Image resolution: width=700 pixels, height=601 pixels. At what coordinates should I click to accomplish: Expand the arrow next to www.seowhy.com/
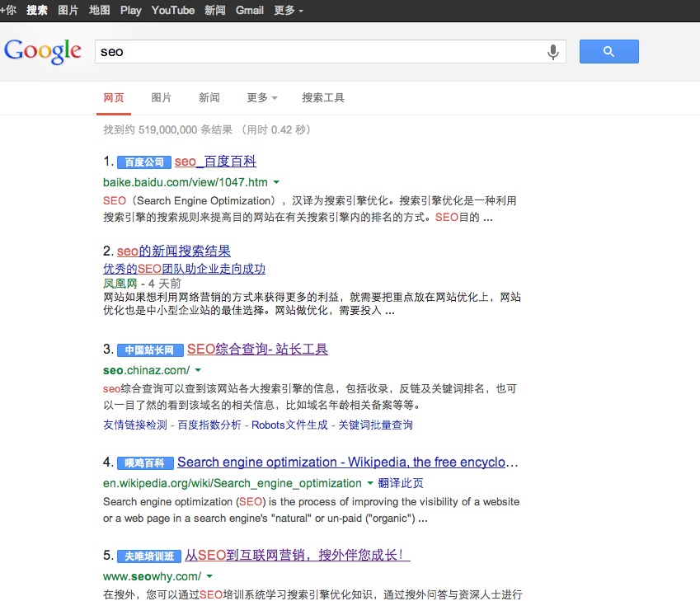click(209, 576)
